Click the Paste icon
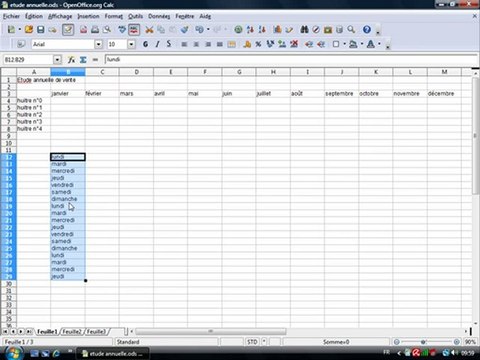 tap(173, 30)
